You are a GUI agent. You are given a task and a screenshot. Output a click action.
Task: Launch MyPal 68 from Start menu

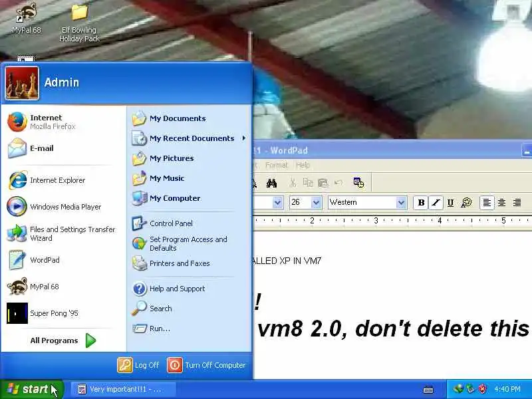(63, 287)
